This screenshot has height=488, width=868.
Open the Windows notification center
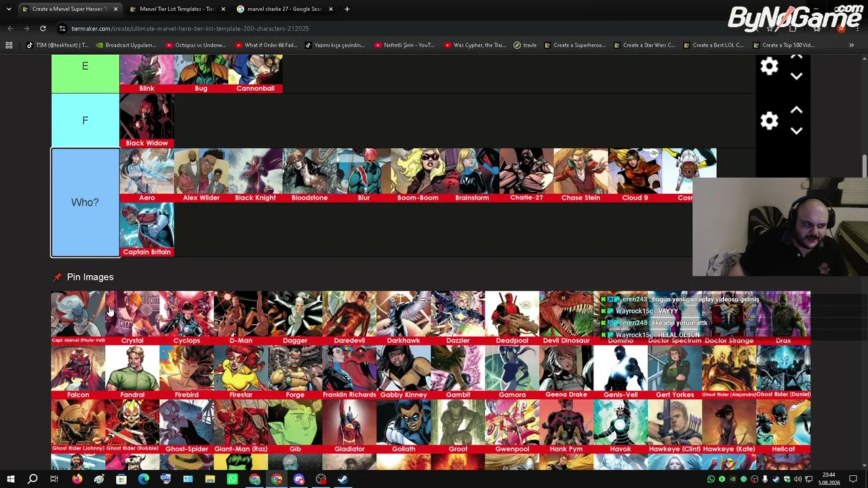853,479
